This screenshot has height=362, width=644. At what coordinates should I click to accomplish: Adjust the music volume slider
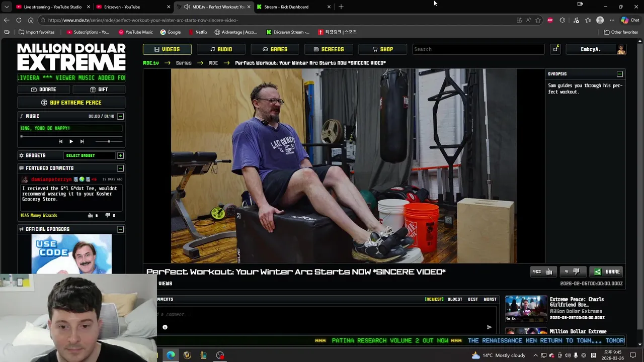(x=109, y=141)
